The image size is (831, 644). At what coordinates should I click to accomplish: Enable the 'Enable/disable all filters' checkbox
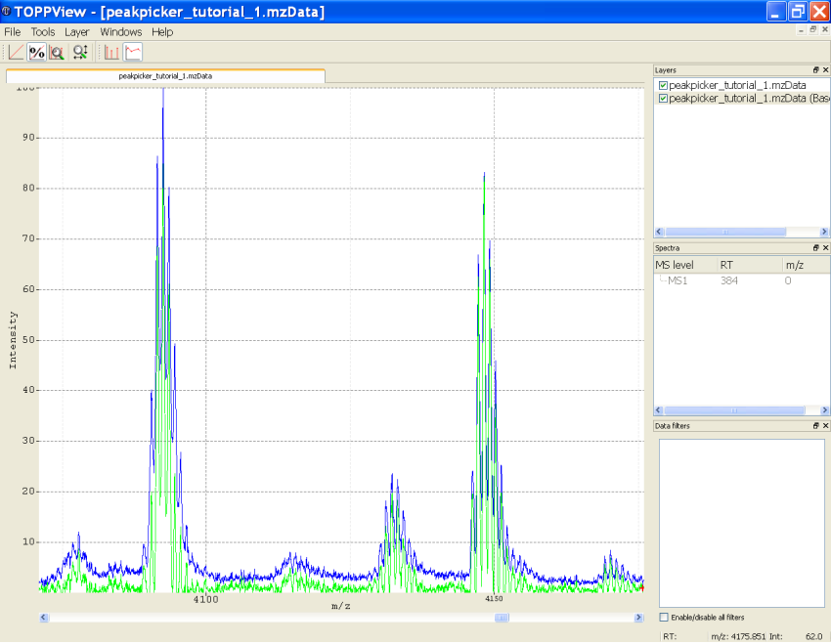(x=663, y=617)
